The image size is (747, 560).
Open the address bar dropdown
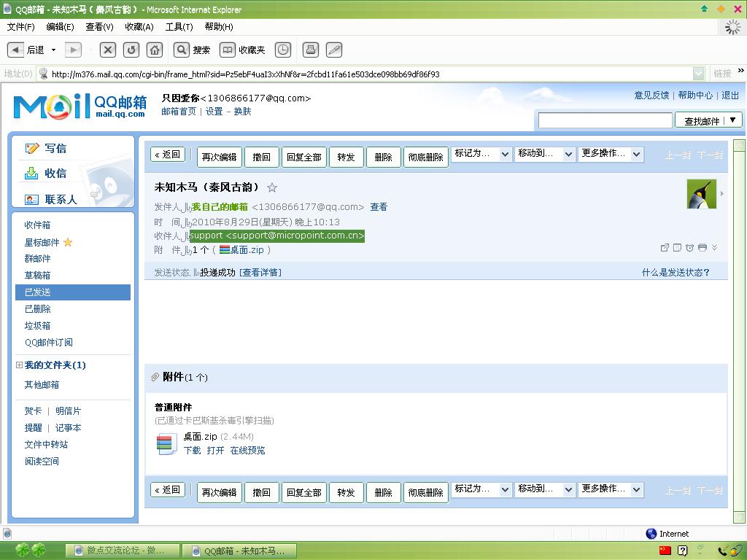tap(698, 74)
